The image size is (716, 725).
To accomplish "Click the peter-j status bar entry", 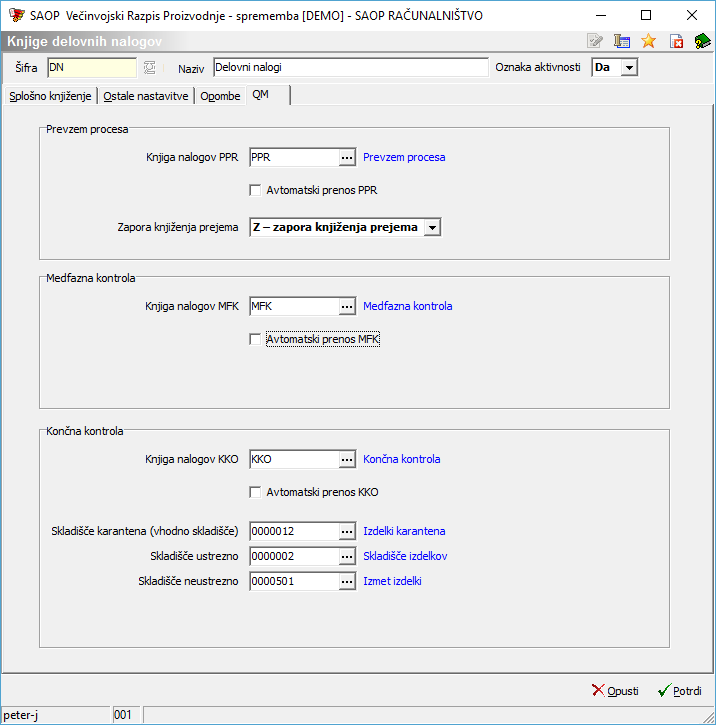I will 55,715.
